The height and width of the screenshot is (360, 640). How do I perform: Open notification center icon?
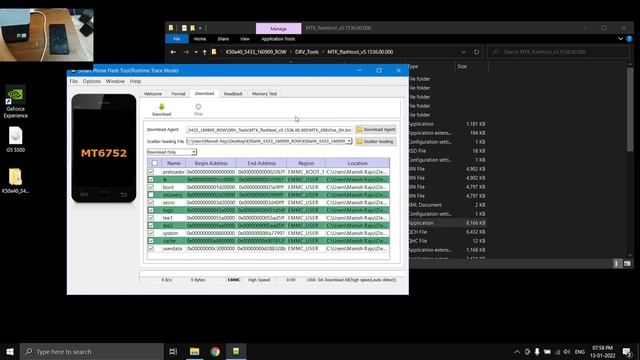[x=627, y=351]
